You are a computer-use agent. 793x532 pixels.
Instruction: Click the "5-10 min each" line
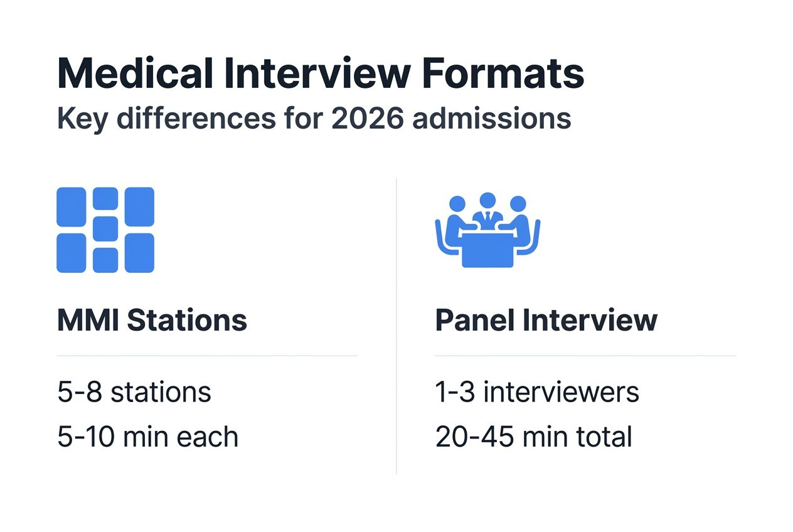click(x=148, y=437)
